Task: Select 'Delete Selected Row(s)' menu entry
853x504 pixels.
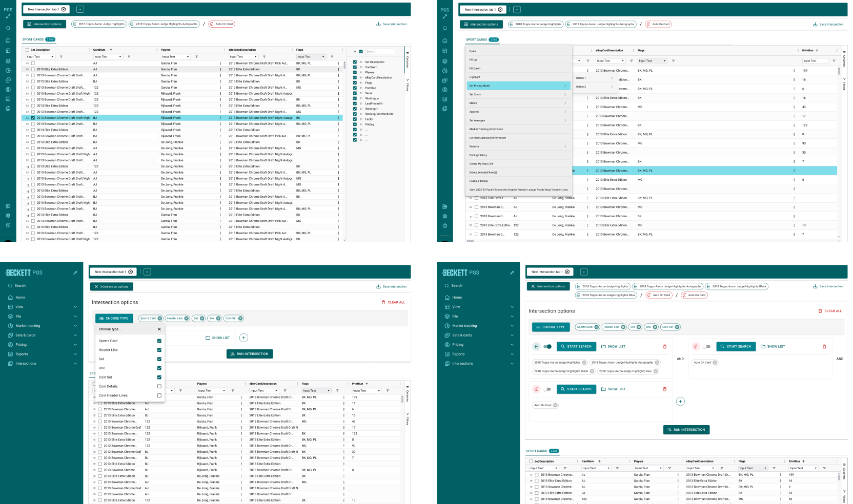Action: click(x=519, y=173)
